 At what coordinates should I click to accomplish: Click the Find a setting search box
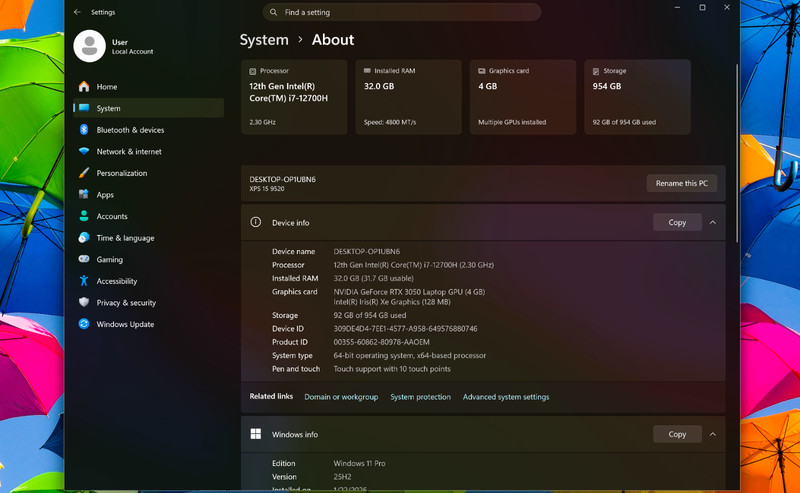point(402,12)
